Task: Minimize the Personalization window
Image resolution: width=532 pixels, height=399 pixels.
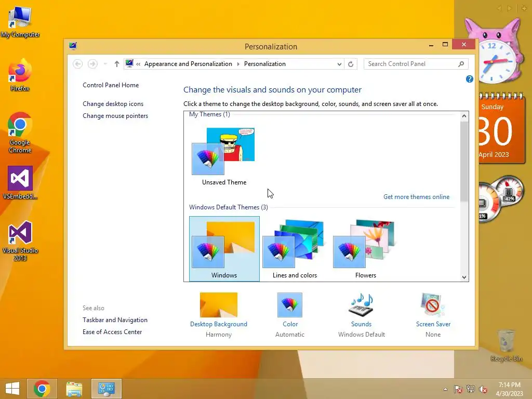Action: [431, 45]
